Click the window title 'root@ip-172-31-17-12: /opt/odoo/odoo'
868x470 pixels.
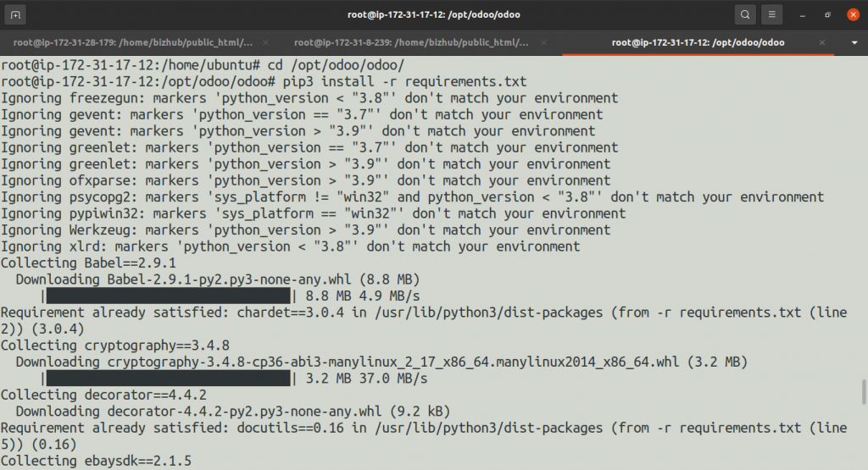[434, 15]
